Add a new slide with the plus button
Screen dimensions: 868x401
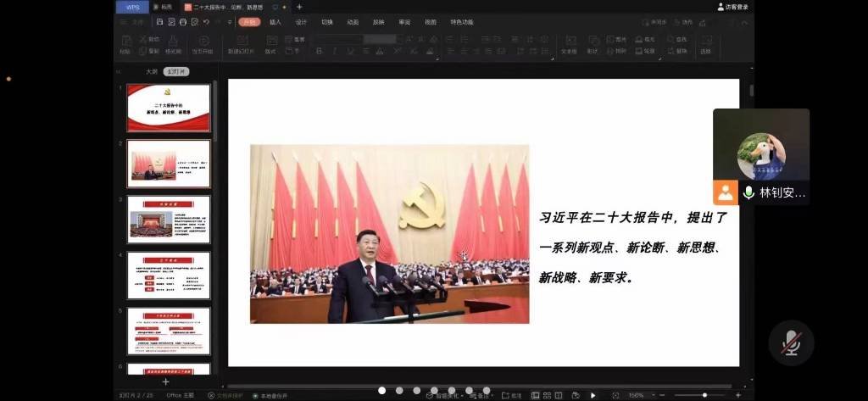165,382
